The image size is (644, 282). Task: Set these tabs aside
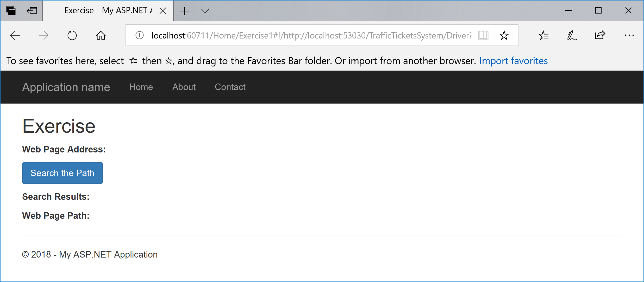pos(32,11)
